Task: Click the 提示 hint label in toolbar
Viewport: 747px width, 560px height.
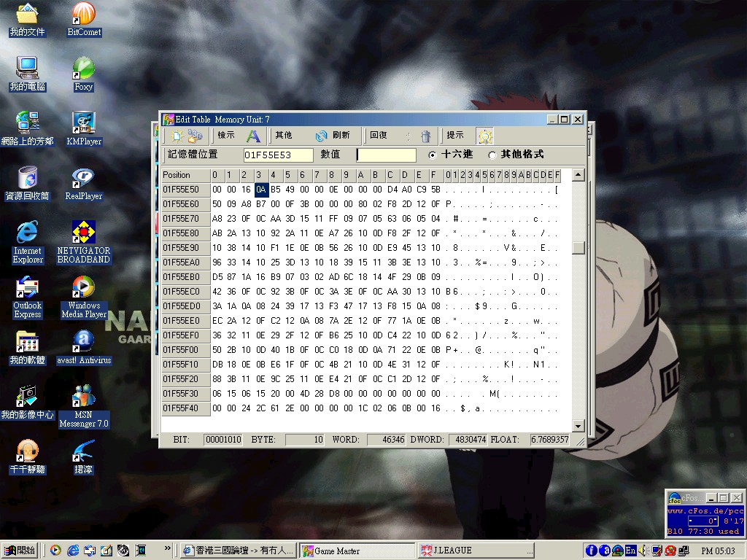Action: tap(455, 135)
